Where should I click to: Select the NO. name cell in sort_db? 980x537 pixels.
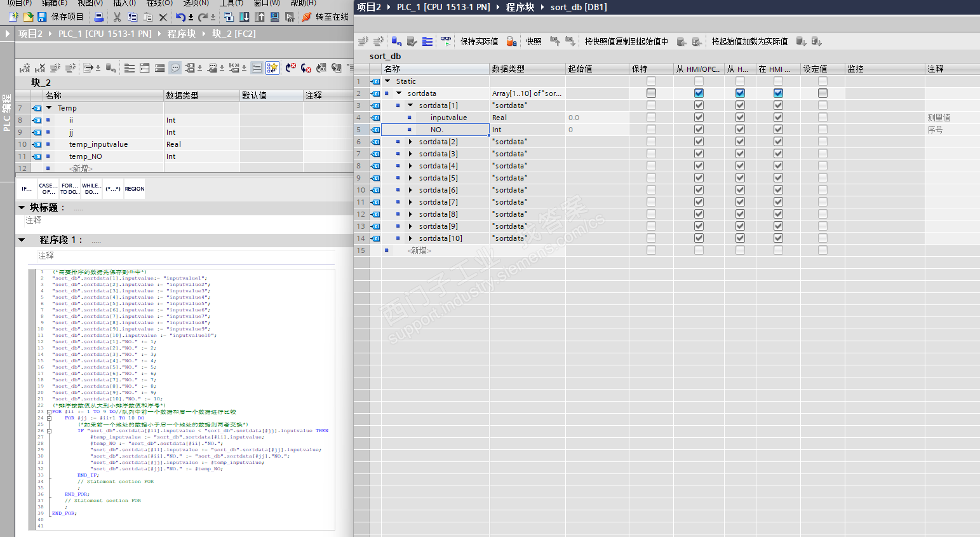pyautogui.click(x=436, y=130)
